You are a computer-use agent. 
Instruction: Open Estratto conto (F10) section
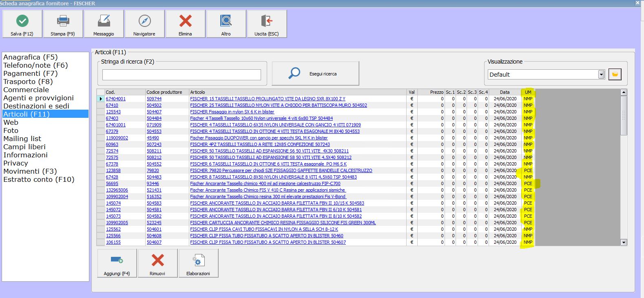point(39,179)
